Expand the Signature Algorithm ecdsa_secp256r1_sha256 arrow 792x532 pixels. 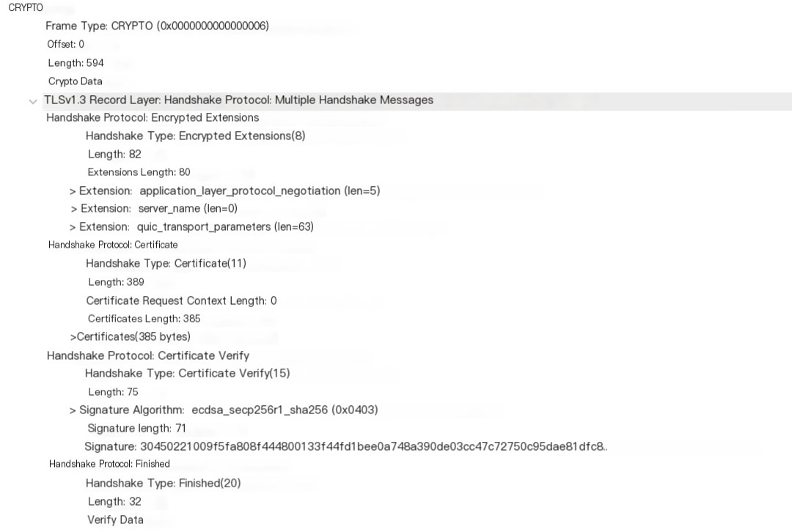(x=73, y=410)
